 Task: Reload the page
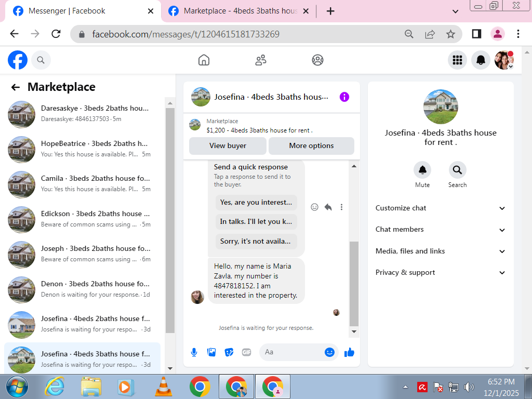click(56, 34)
